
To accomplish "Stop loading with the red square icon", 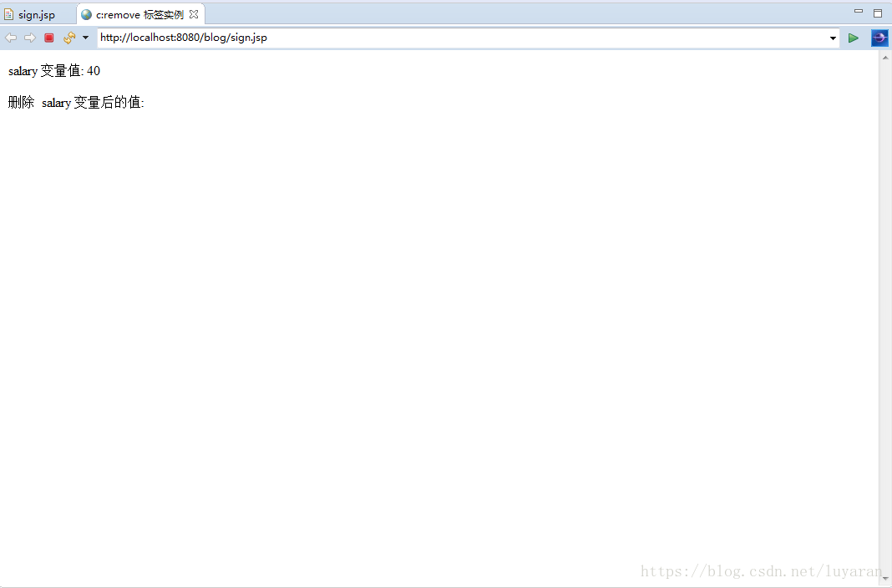I will 49,38.
